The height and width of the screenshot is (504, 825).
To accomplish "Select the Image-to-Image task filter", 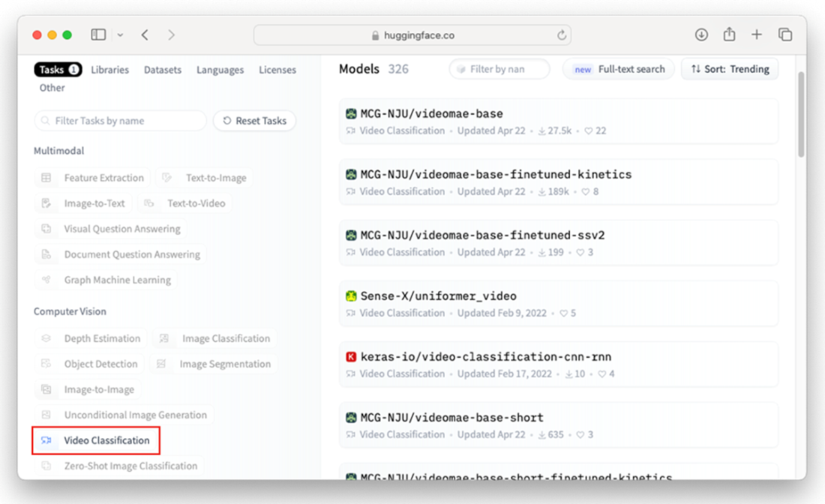I will 88,389.
